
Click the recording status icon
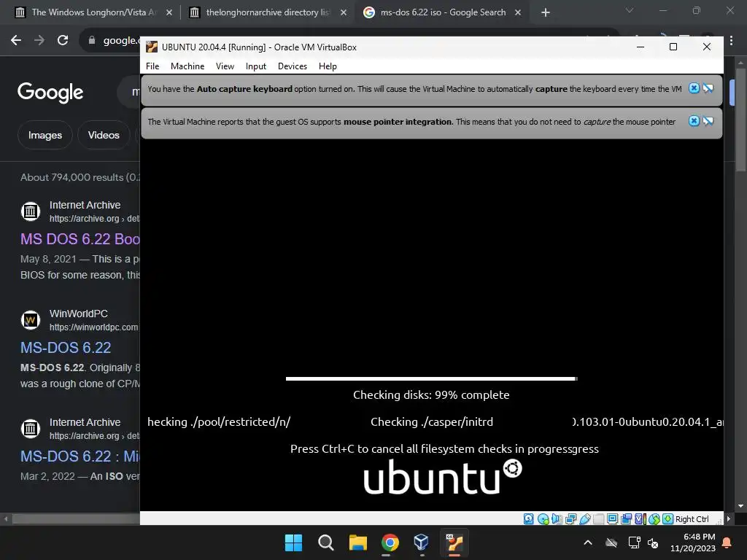(x=626, y=519)
